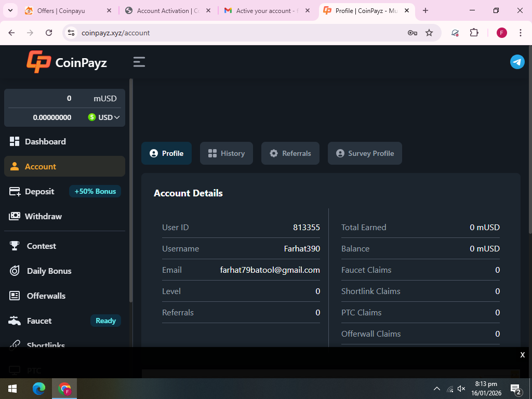Viewport: 532px width, 399px height.
Task: Collapse sidebar with hamburger menu icon
Action: (139, 62)
